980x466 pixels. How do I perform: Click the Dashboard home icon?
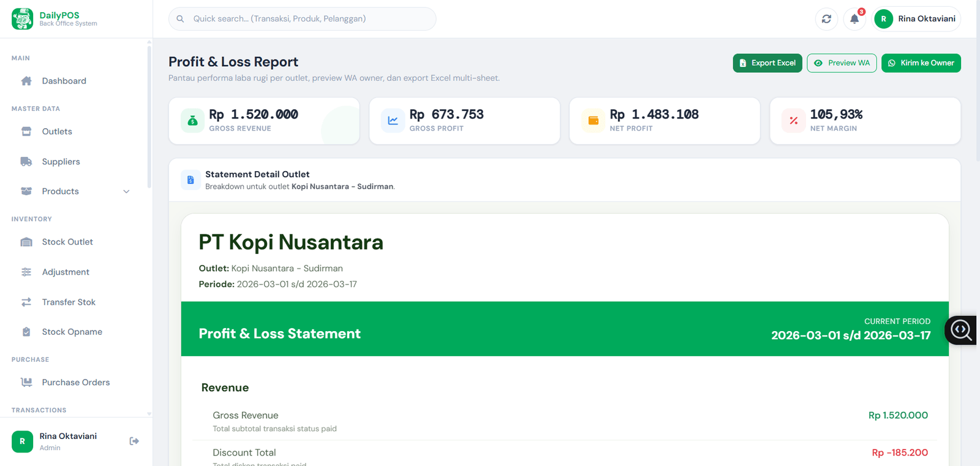point(26,81)
